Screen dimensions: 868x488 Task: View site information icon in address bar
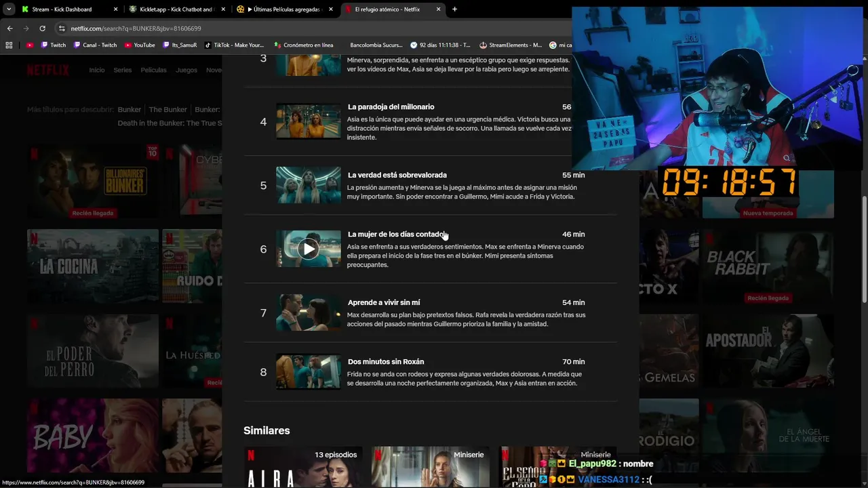(x=62, y=28)
